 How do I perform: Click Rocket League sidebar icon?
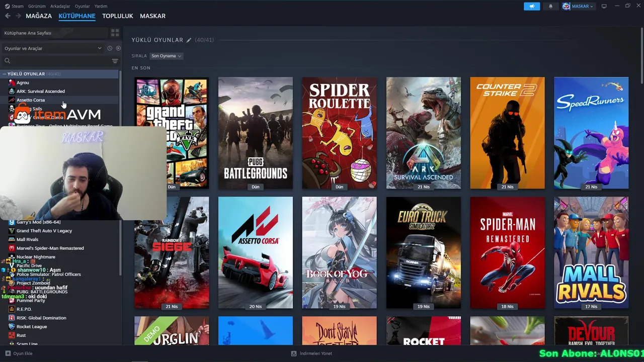click(x=12, y=327)
